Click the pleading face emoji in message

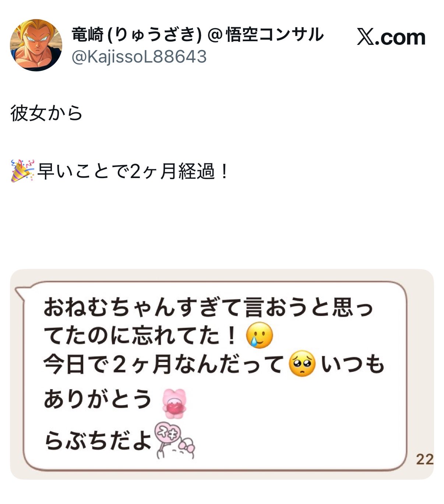pos(302,363)
